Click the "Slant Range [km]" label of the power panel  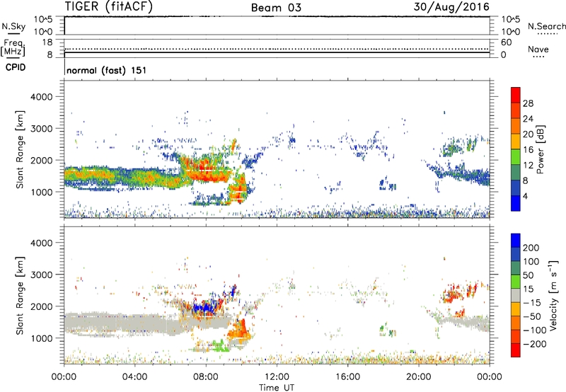click(x=20, y=149)
